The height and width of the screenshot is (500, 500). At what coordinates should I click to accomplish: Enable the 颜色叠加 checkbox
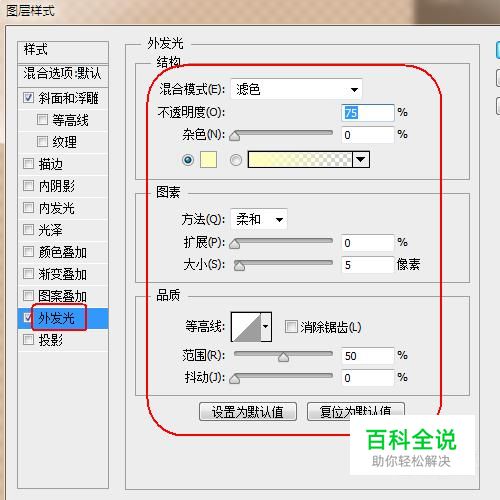click(x=28, y=251)
